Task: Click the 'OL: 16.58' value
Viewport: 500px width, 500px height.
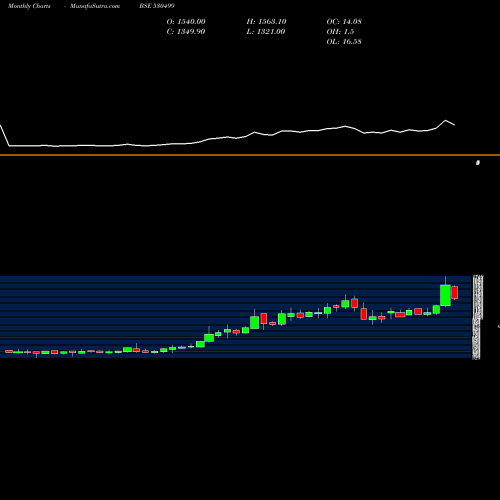Action: 344,42
